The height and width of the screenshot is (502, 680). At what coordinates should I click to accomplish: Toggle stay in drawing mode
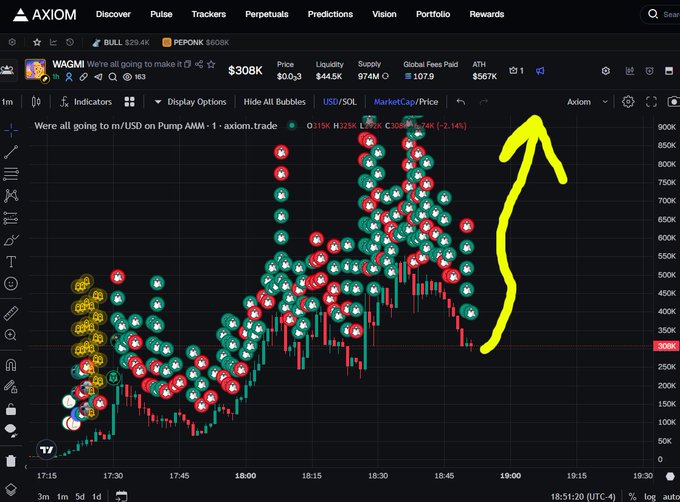coord(11,386)
